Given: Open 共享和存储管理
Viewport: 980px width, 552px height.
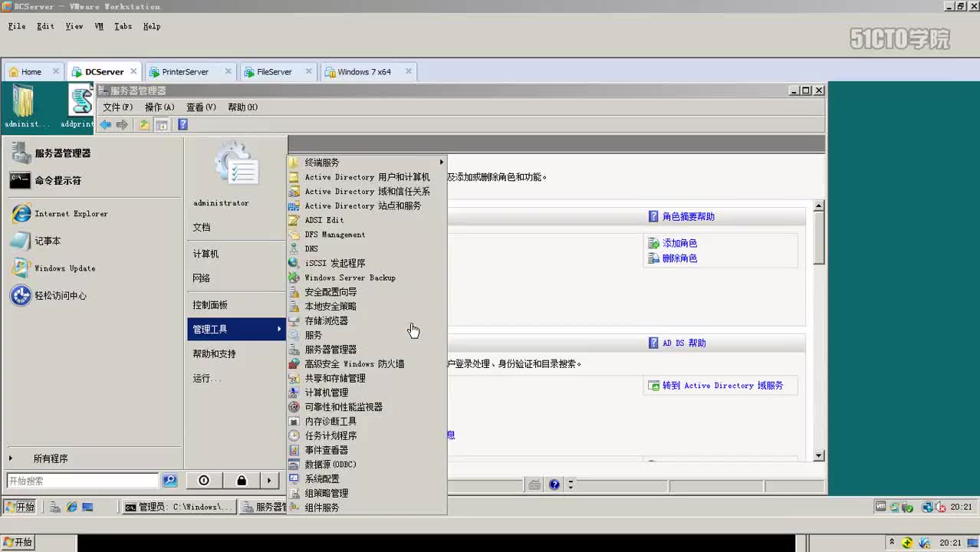Looking at the screenshot, I should coord(367,378).
